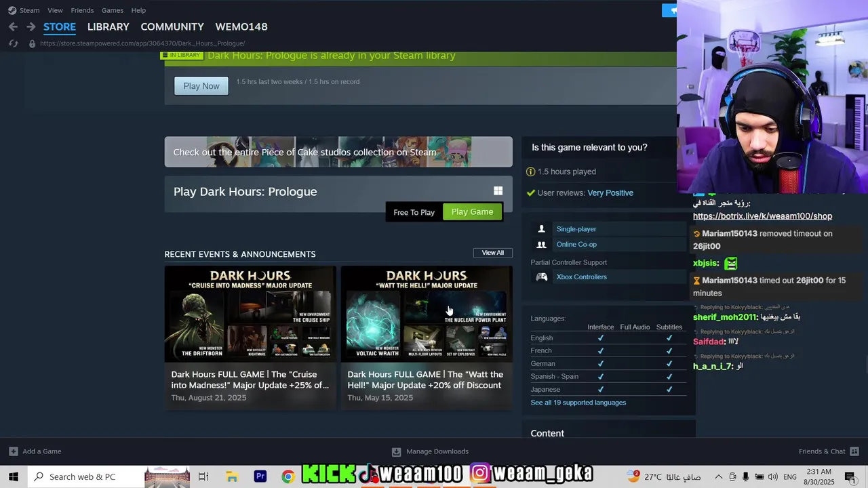
Task: Click the French language row
Action: (608, 351)
